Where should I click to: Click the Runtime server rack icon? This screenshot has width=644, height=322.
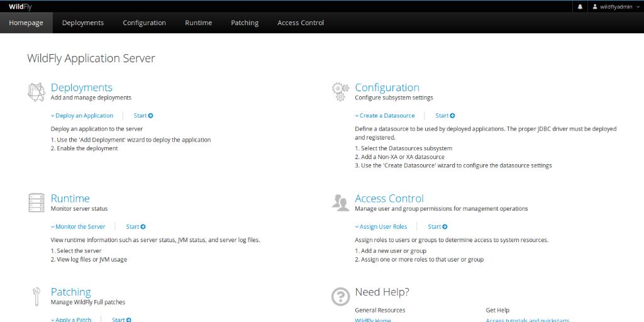tap(36, 203)
